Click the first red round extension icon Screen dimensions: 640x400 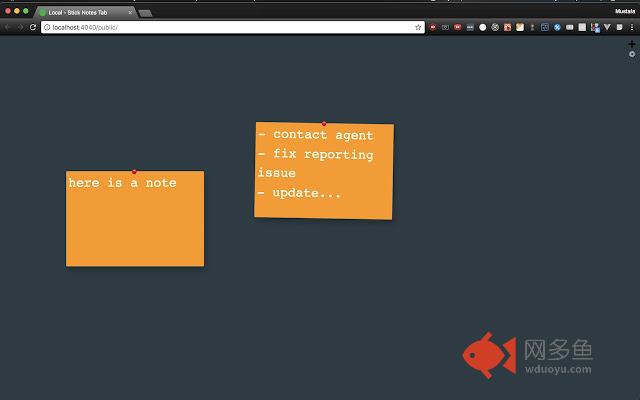pos(433,27)
